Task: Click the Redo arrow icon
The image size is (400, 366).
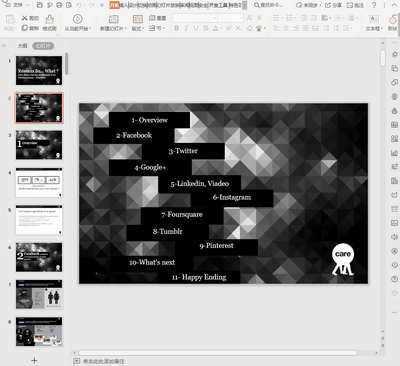Action: [x=91, y=5]
